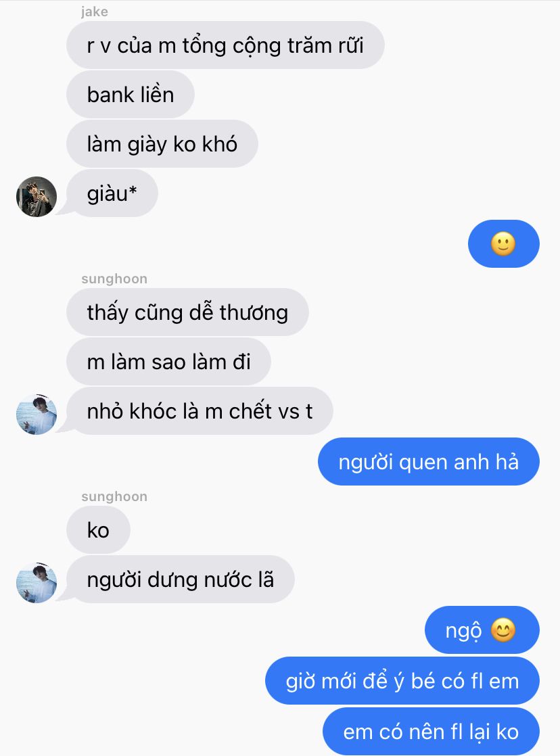
Task: Open jake's profile picture avatar
Action: tap(37, 197)
